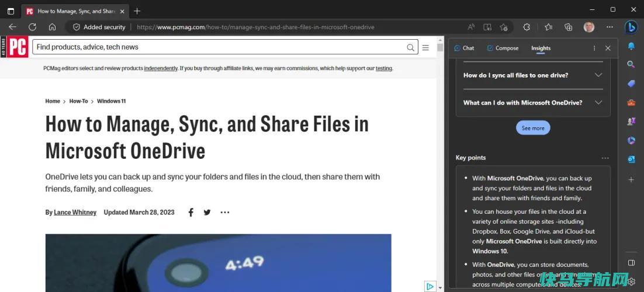Open Edge Settings and more menu

click(610, 27)
